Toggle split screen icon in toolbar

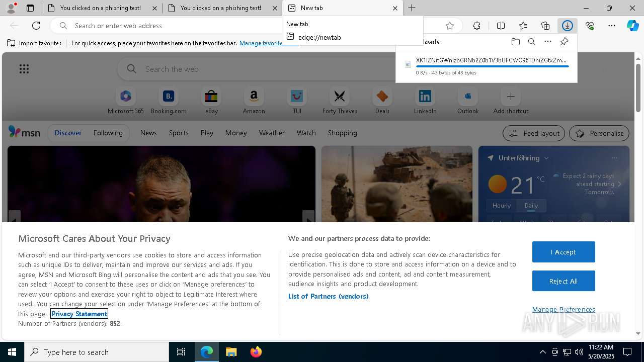tap(501, 26)
